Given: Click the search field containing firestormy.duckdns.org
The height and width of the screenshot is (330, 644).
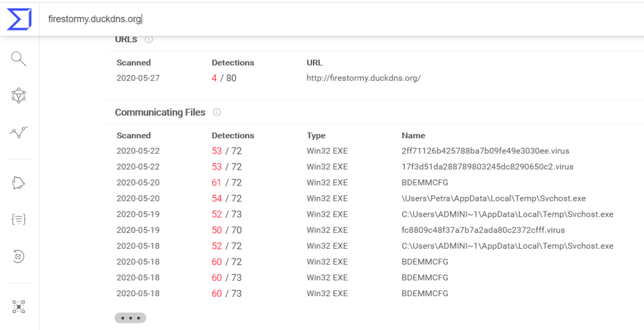Looking at the screenshot, I should pos(338,19).
